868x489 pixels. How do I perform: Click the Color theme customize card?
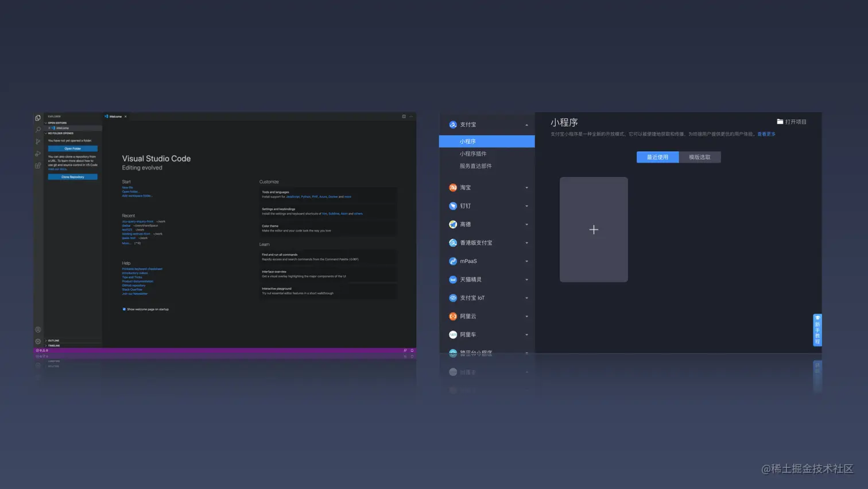coord(328,228)
